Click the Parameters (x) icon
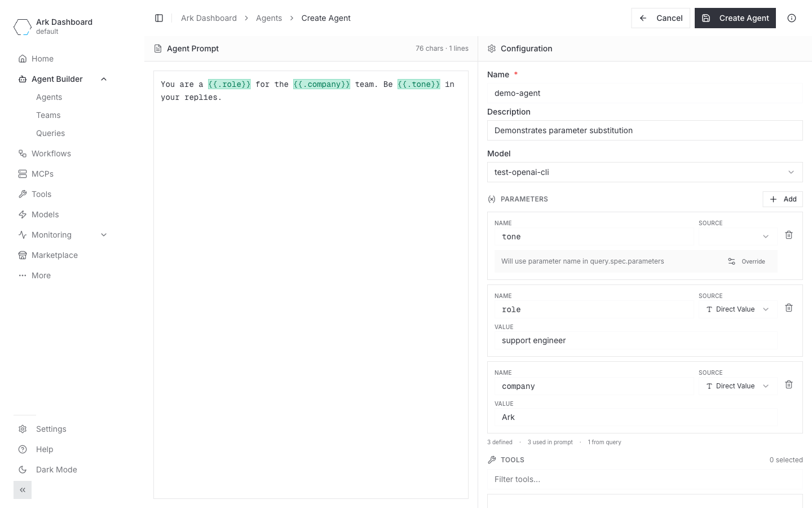Image resolution: width=812 pixels, height=508 pixels. click(492, 199)
